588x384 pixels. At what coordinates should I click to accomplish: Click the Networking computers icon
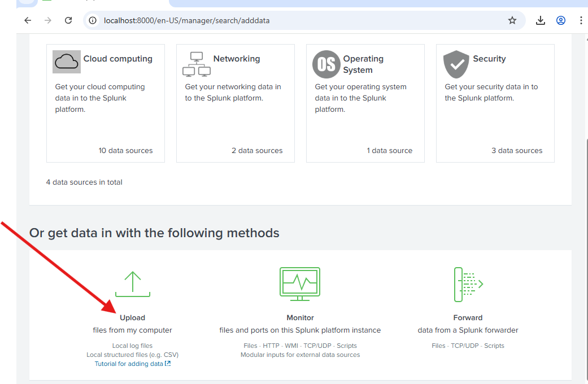197,64
